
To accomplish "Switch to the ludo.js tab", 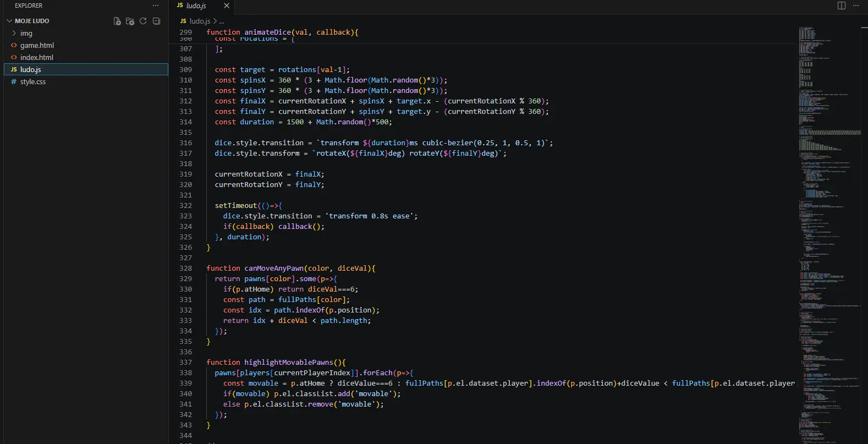I will tap(202, 6).
